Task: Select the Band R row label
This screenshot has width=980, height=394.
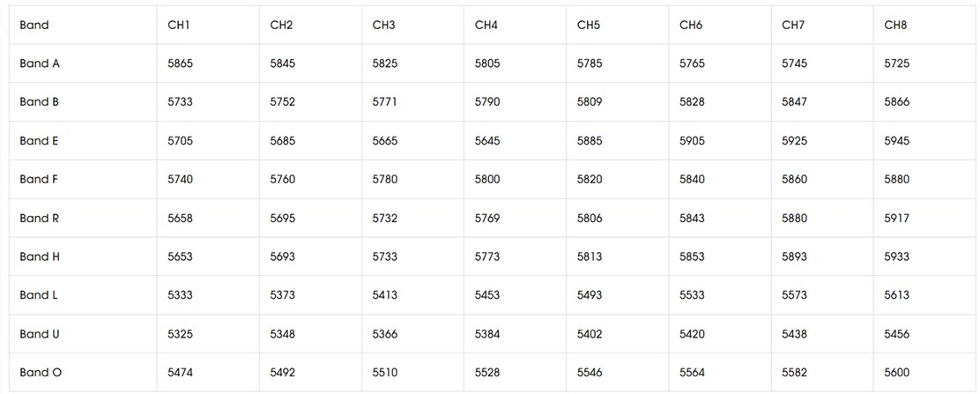Action: tap(40, 218)
